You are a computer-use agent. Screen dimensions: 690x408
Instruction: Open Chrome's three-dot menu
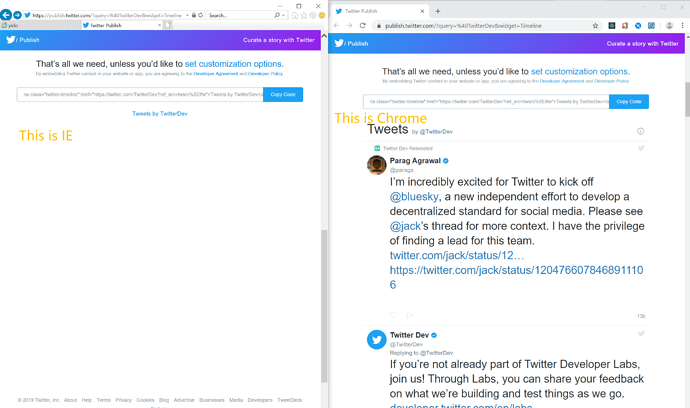pos(682,25)
